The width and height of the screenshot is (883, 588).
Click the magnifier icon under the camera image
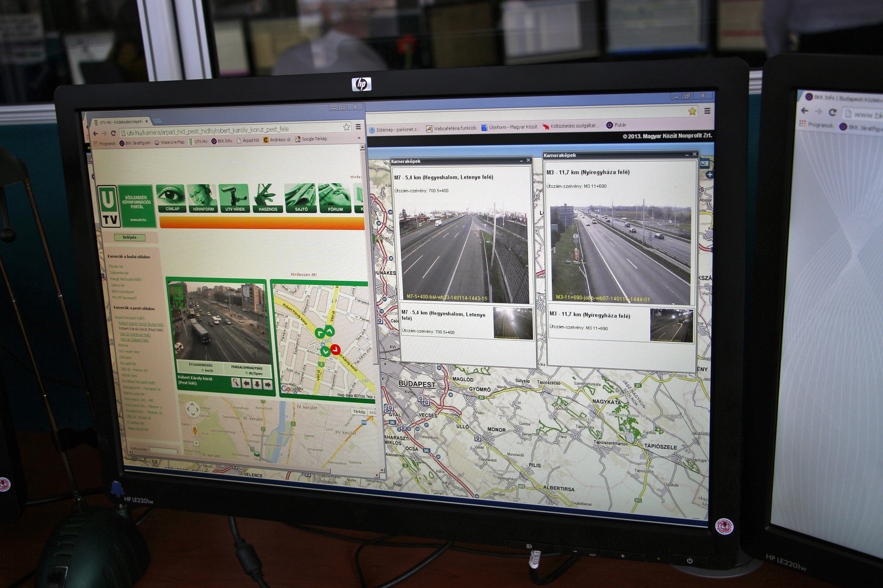(x=236, y=383)
